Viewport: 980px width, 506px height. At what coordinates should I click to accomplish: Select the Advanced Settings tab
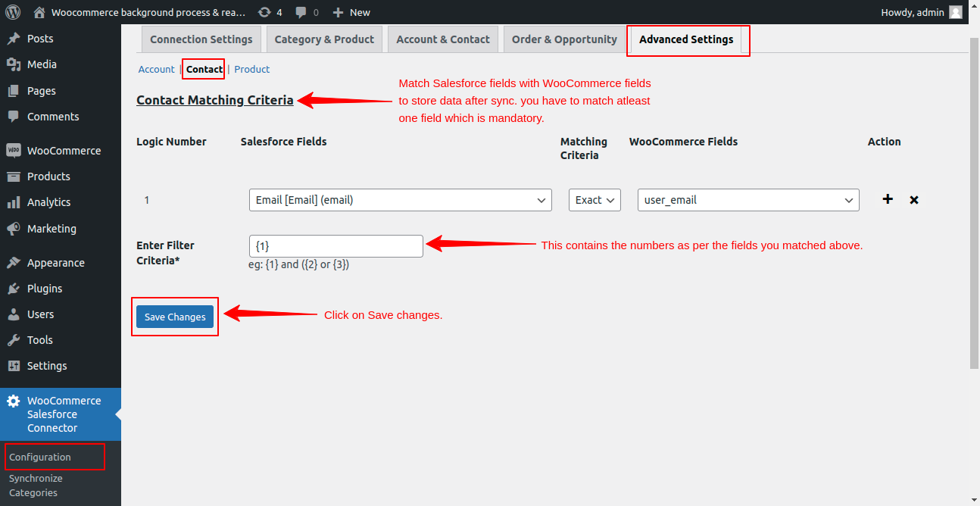686,39
